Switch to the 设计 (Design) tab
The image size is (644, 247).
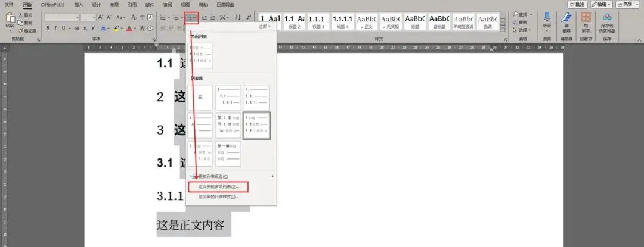tap(97, 5)
